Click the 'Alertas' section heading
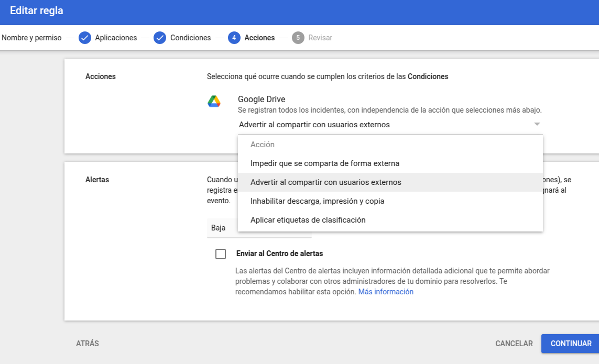Viewport: 599px width, 364px height. (97, 180)
